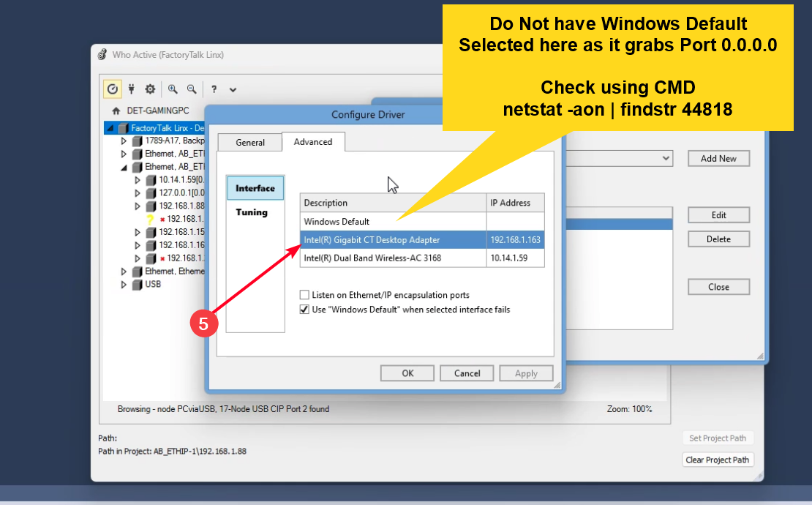Collapse the expanded Ethernet, AB_ETH node
This screenshot has height=505, width=812.
[124, 168]
